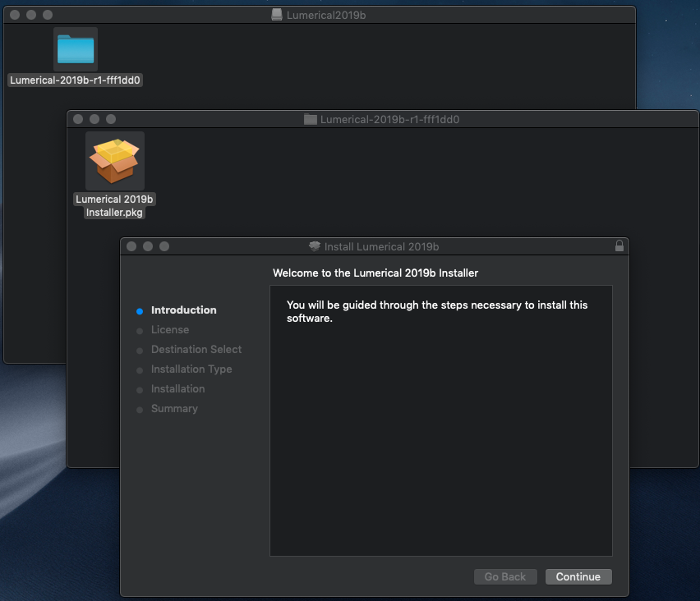Click Lumerical-2019b-r1-fff1dd0 window title text
The width and height of the screenshot is (700, 601).
[x=389, y=120]
